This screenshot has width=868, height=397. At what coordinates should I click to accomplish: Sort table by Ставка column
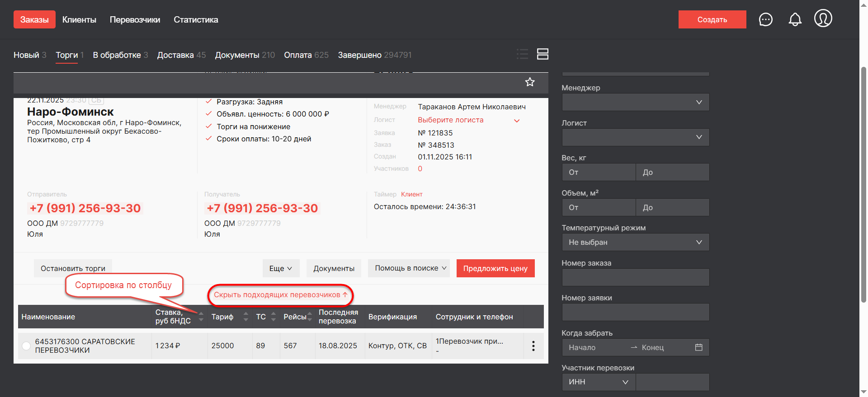tap(201, 317)
